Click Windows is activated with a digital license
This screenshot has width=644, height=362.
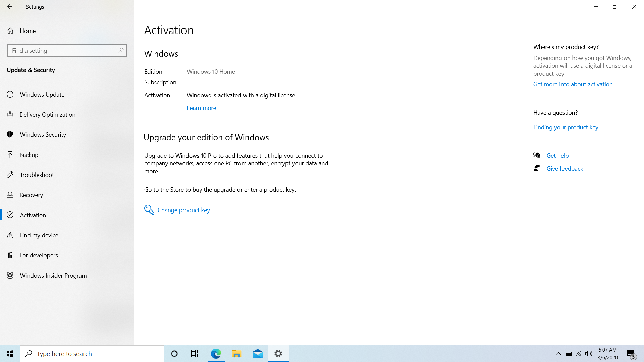coord(241,95)
